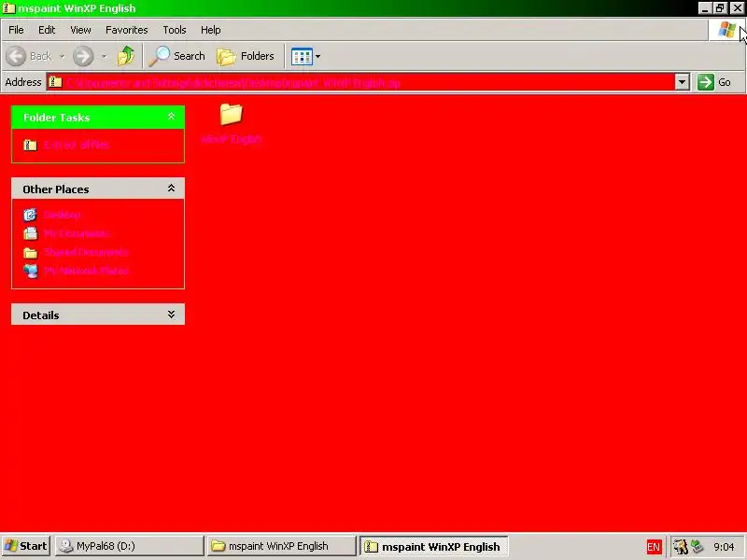
Task: Click the Windows flag logo throbber
Action: click(727, 30)
